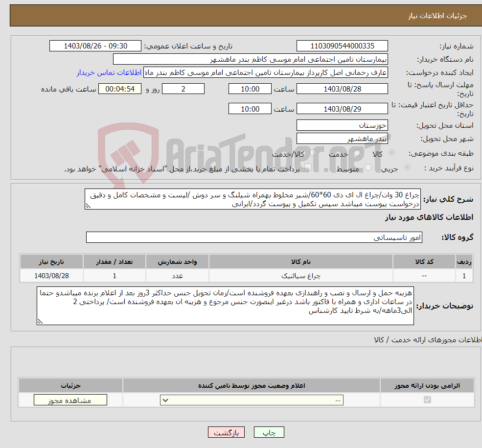The width and height of the screenshot is (482, 448).
Task: Click the goods group field امور تاسیساتی
Action: click(254, 237)
